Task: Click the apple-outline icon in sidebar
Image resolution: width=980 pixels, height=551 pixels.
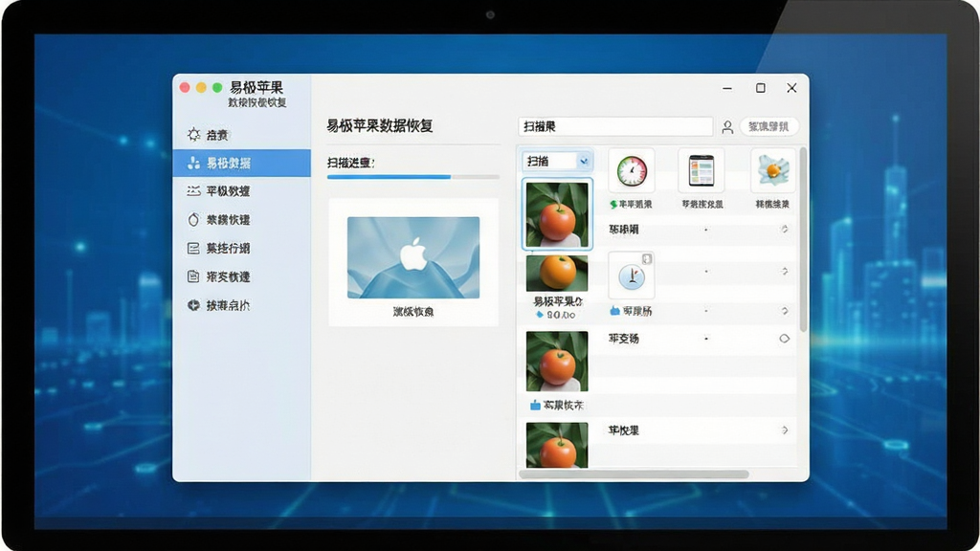Action: pyautogui.click(x=193, y=219)
